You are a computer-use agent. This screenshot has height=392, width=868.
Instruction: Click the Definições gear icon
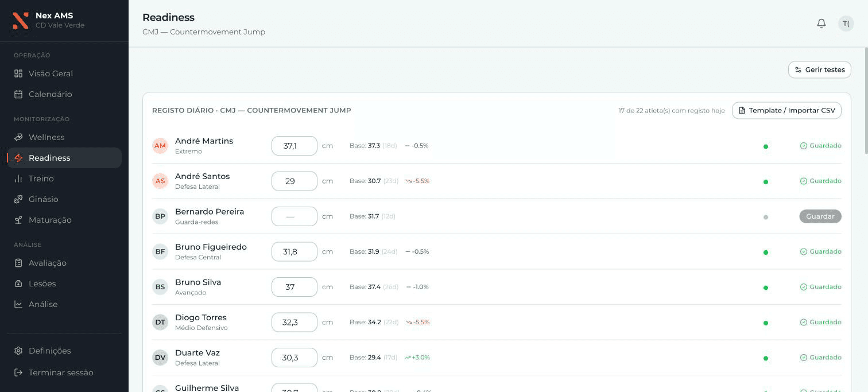tap(18, 351)
